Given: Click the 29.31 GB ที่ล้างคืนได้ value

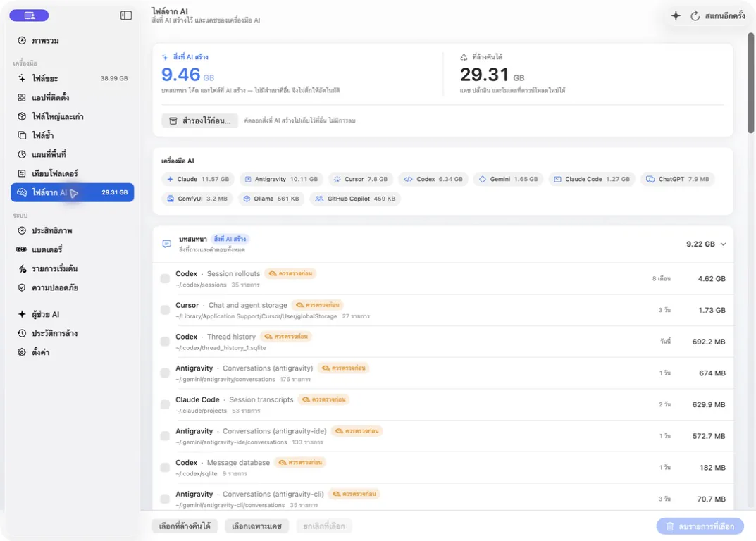Looking at the screenshot, I should tap(492, 75).
